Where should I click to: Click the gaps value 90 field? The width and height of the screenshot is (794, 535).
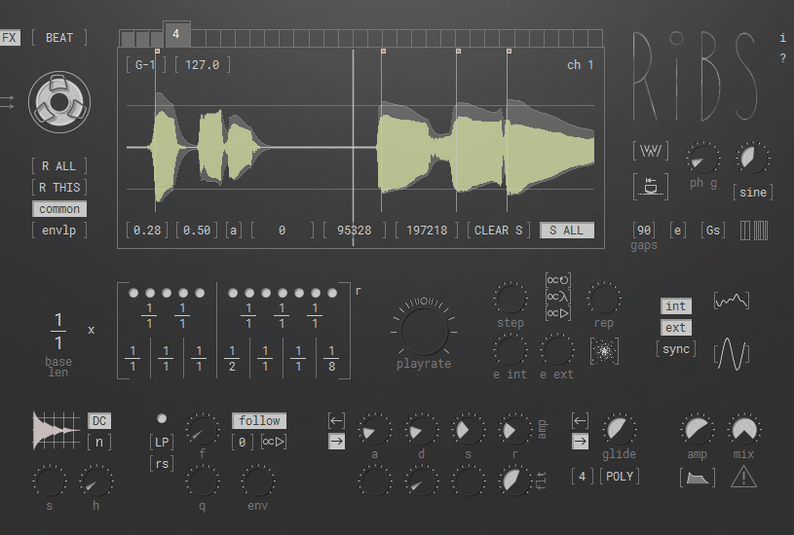[x=644, y=230]
